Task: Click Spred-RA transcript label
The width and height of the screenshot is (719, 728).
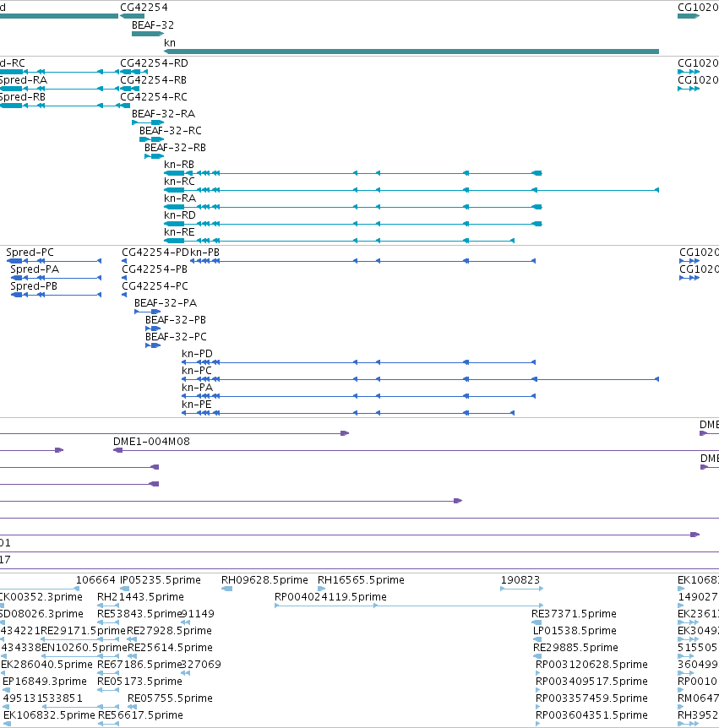Action: (x=23, y=80)
